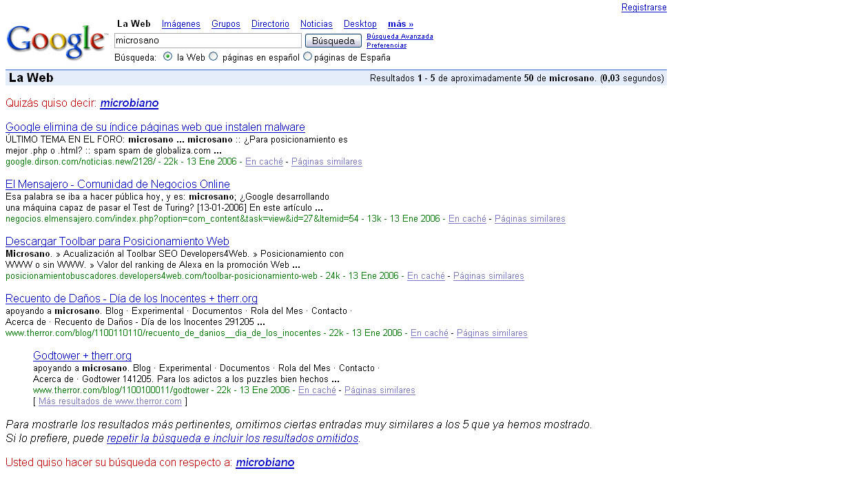Image resolution: width=866 pixels, height=504 pixels.
Task: Open cached copy of Godtower result
Action: [x=317, y=390]
